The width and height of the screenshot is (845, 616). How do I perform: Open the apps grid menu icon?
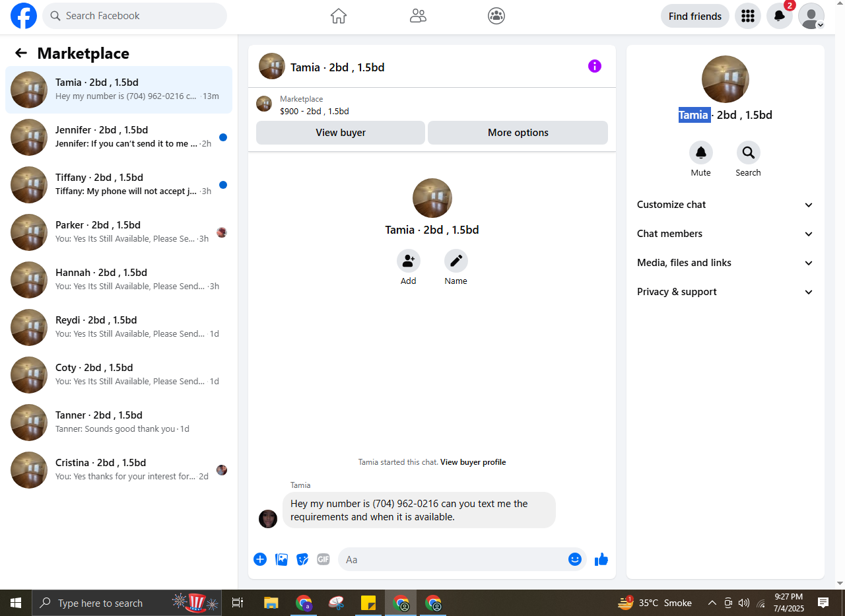tap(748, 16)
